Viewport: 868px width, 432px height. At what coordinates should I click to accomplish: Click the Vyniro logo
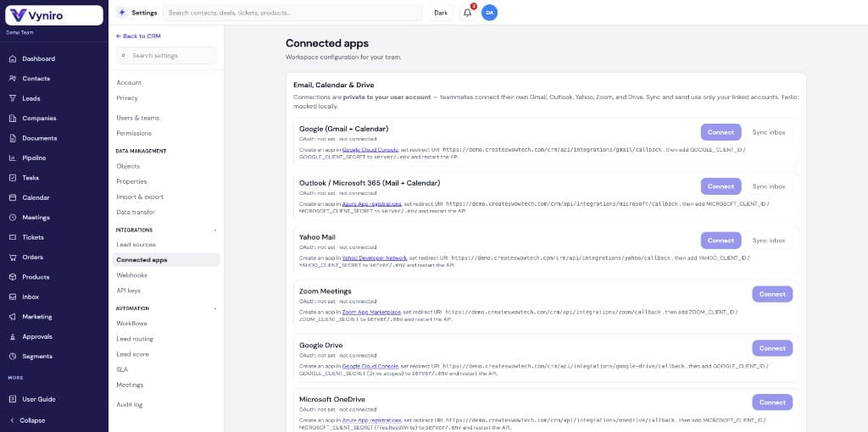(x=54, y=15)
